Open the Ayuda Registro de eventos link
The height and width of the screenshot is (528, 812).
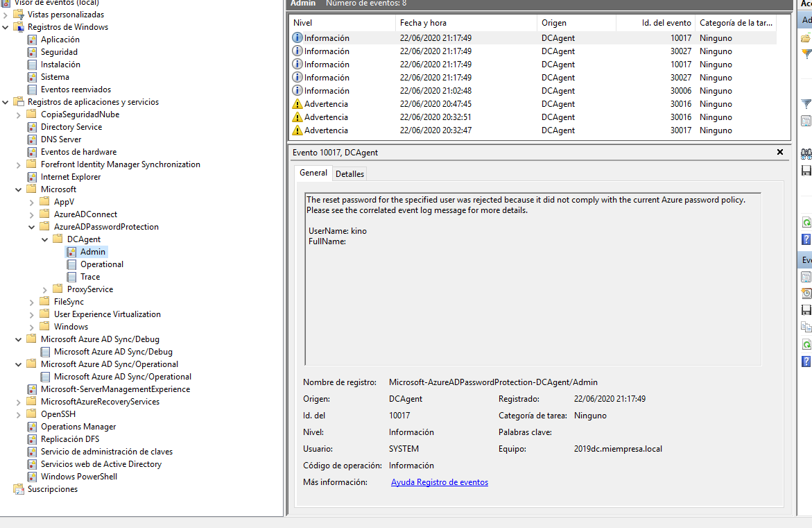click(x=439, y=482)
